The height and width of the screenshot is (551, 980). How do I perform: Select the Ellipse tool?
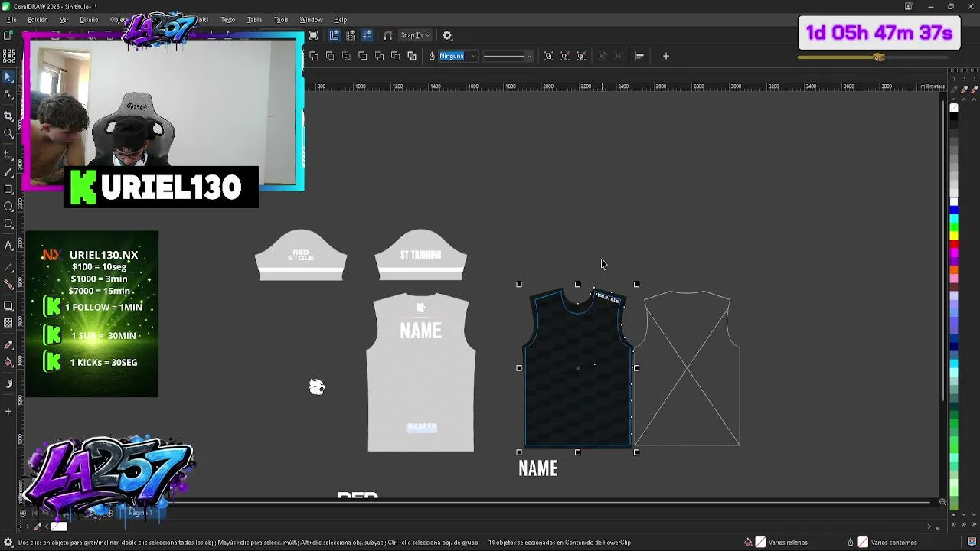pyautogui.click(x=8, y=207)
